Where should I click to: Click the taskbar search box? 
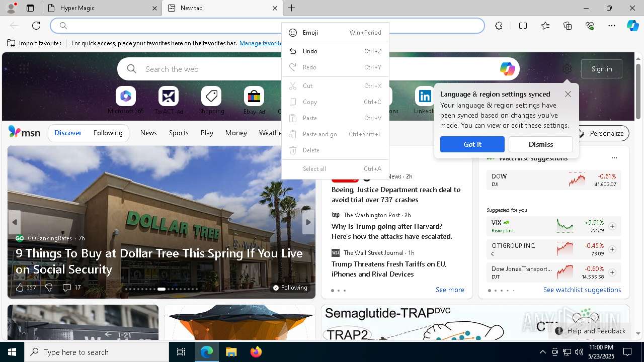point(97,352)
